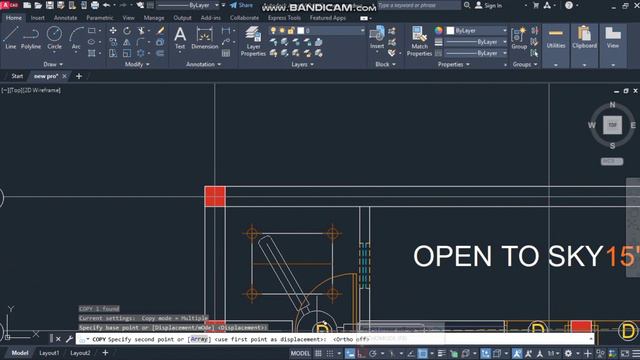640x360 pixels.
Task: Expand the Layers panel dropdown
Action: (302, 64)
